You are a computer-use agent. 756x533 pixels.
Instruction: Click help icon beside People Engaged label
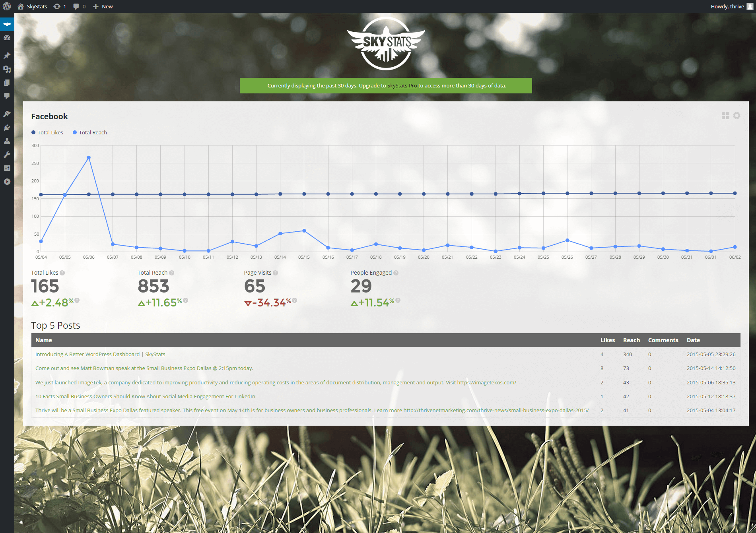396,273
